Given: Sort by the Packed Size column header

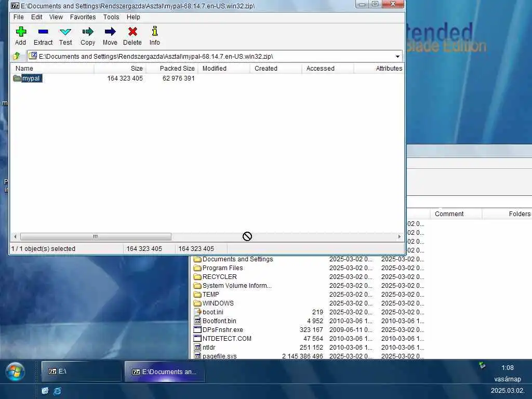Looking at the screenshot, I should [172, 69].
